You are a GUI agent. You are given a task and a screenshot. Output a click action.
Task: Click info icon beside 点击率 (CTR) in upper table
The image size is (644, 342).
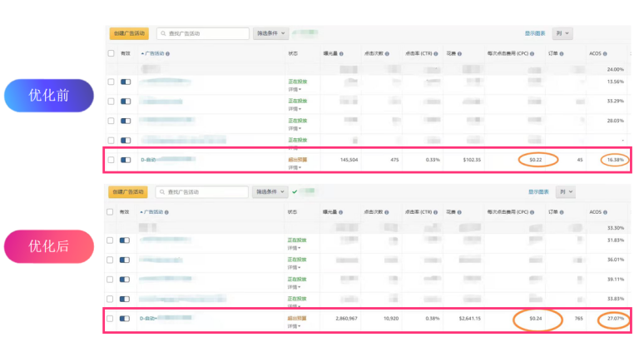pyautogui.click(x=438, y=53)
